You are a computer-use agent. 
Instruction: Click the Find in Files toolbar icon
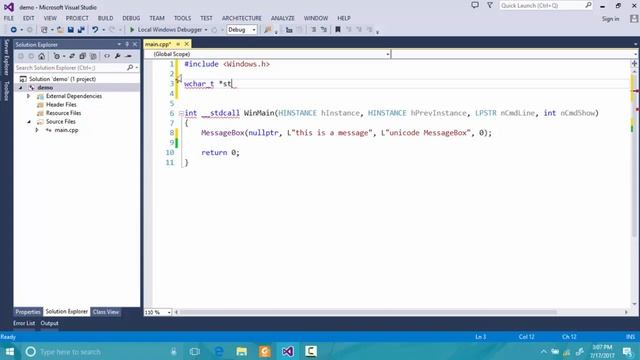(268, 30)
